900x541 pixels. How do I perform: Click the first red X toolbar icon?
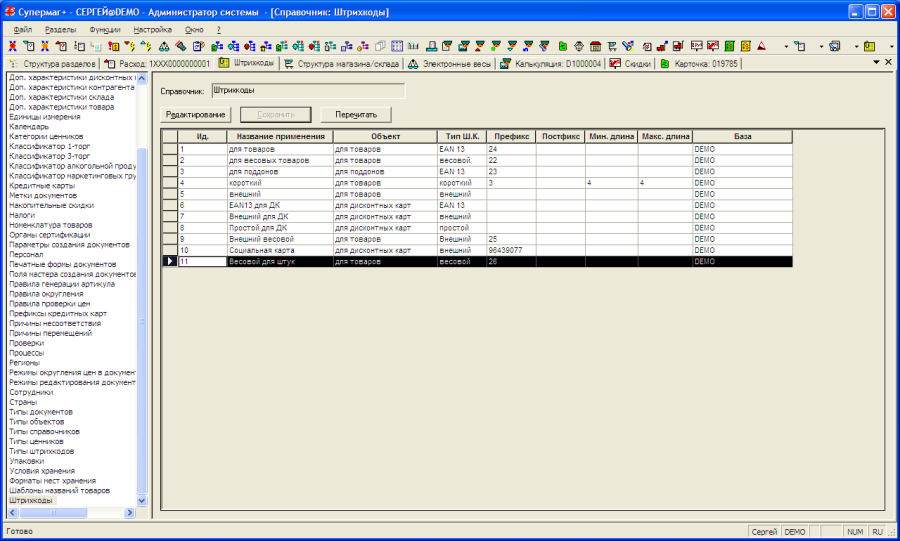tap(12, 46)
